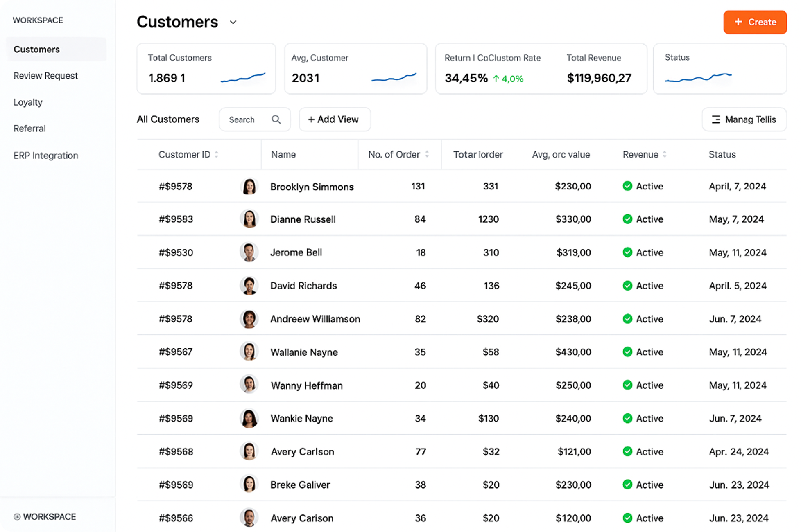
Task: Open ERP Integration from the sidebar
Action: pos(45,155)
